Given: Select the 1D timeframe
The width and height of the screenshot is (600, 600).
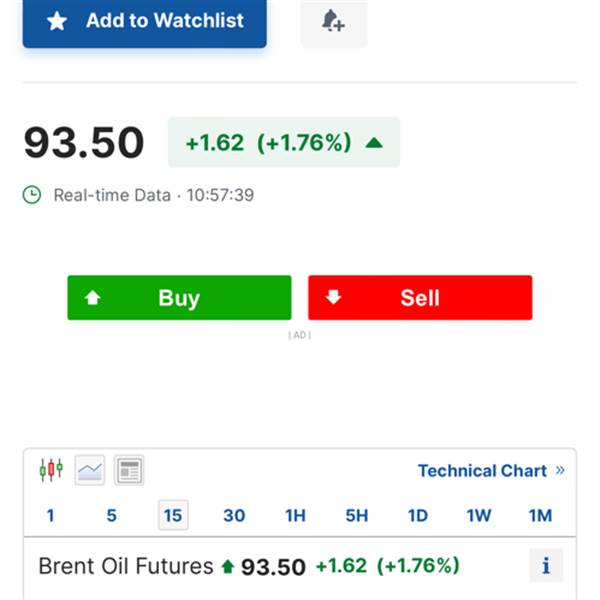Looking at the screenshot, I should pyautogui.click(x=418, y=515).
